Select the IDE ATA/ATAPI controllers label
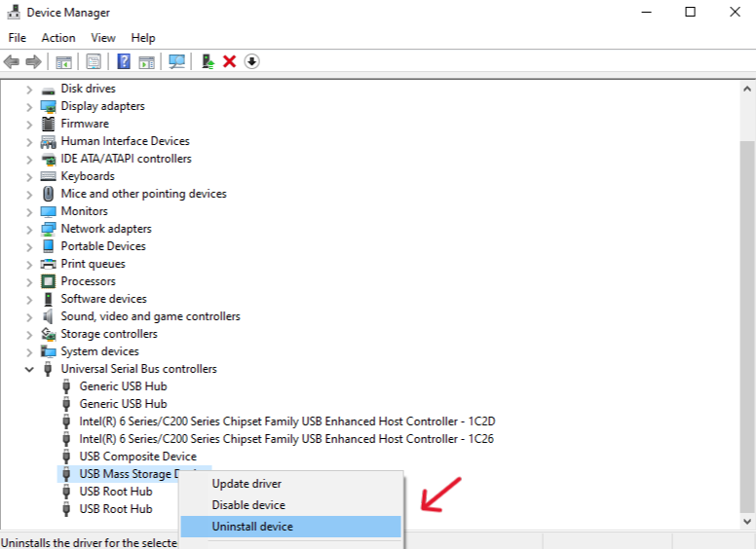This screenshot has width=756, height=549. (126, 159)
